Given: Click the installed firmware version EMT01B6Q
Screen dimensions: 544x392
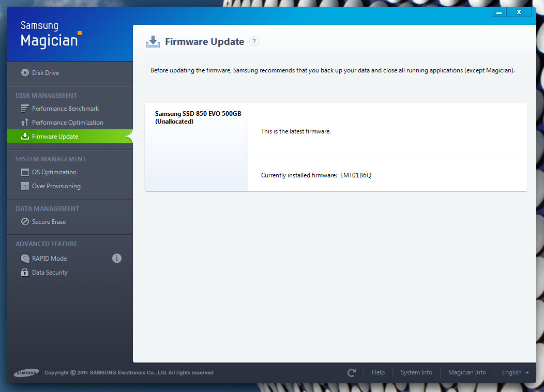Looking at the screenshot, I should pyautogui.click(x=356, y=175).
